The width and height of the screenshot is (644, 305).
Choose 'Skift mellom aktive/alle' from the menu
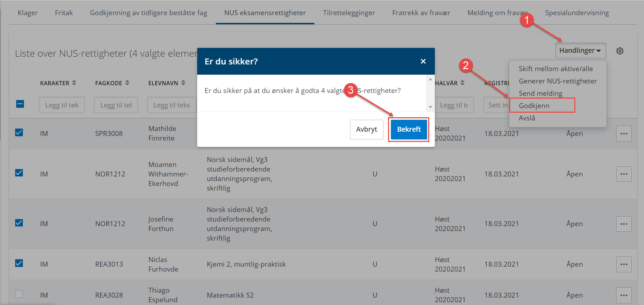(x=556, y=69)
